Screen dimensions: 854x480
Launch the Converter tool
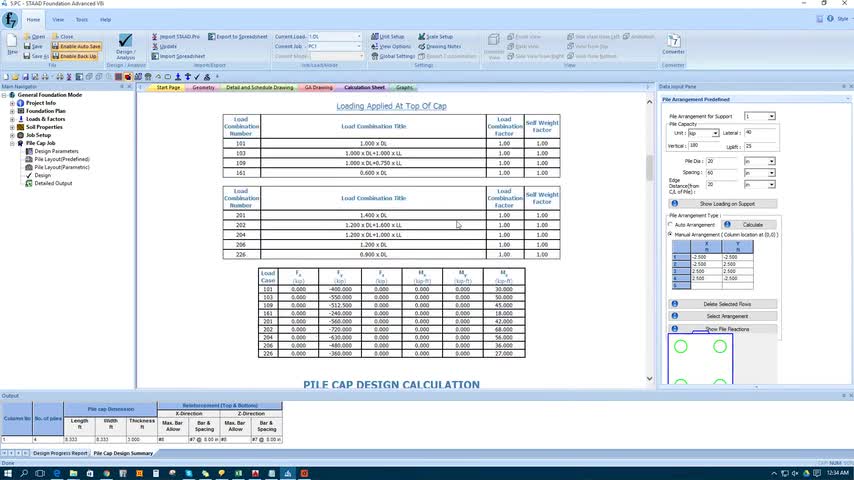(673, 44)
